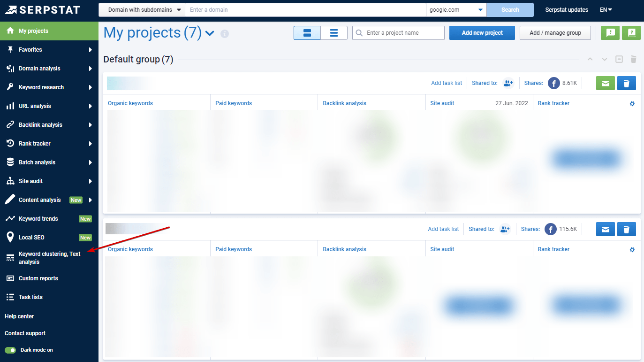The image size is (644, 362).
Task: Expand the Batch analysis submenu arrow
Action: [90, 162]
